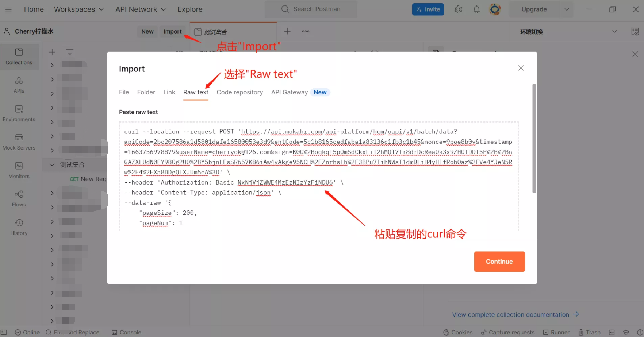Open Mock Servers in the sidebar
This screenshot has width=644, height=337.
[x=19, y=142]
